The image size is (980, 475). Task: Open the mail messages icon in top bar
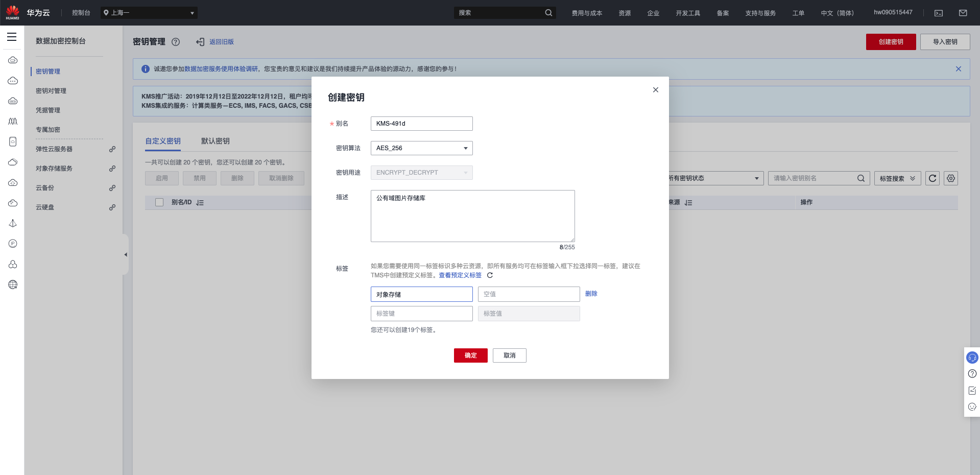(962, 12)
